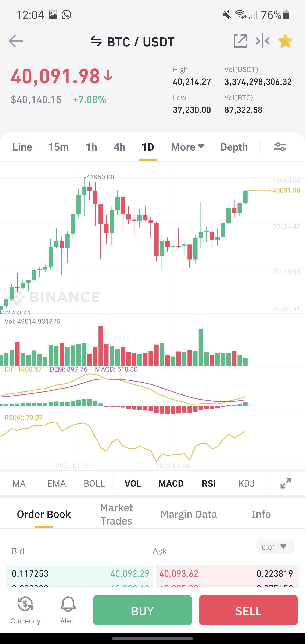Image resolution: width=305 pixels, height=644 pixels.
Task: Open chart settings sliders icon
Action: 280,147
